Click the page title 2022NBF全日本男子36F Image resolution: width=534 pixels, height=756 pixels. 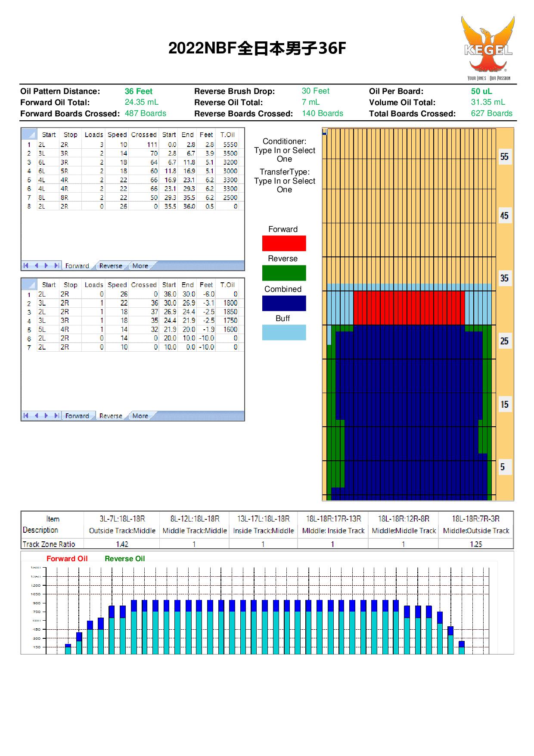257,48
